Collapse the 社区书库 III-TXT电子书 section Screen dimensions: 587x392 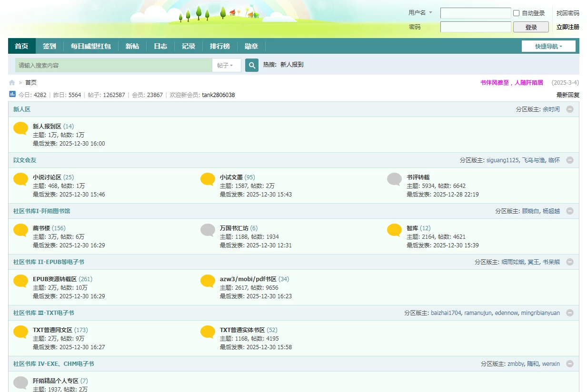tap(570, 313)
